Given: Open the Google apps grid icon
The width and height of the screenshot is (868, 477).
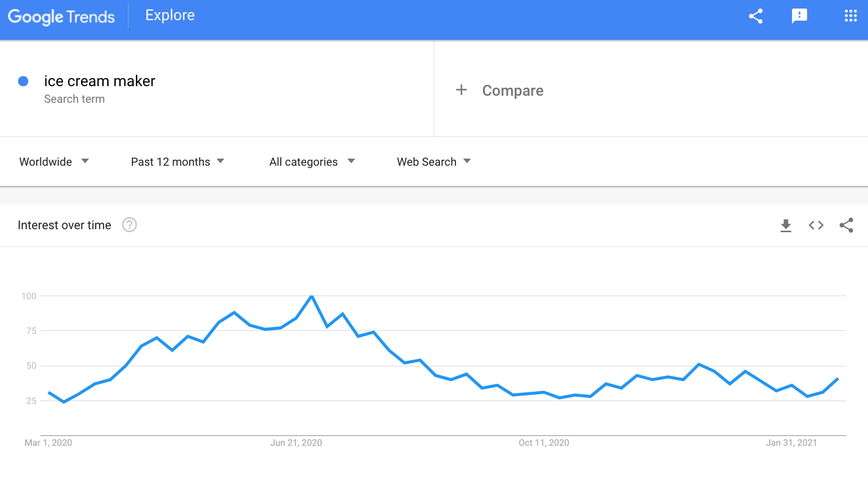Looking at the screenshot, I should tap(850, 16).
